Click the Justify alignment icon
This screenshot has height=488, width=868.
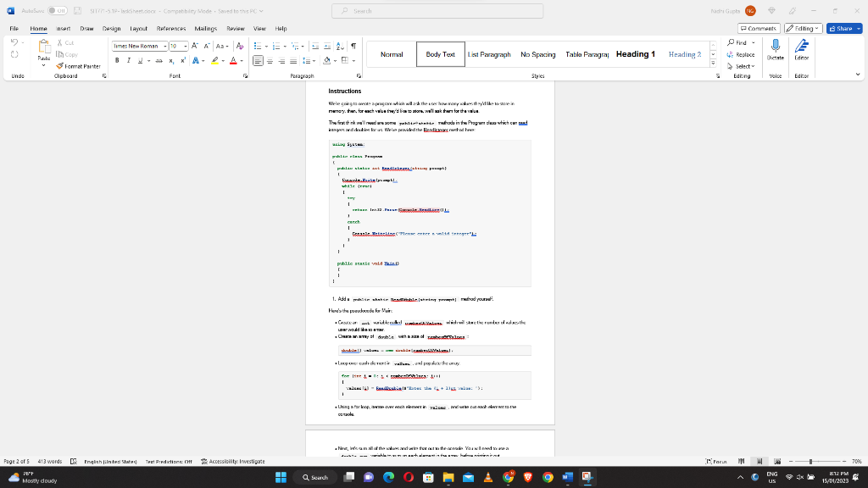click(x=293, y=60)
